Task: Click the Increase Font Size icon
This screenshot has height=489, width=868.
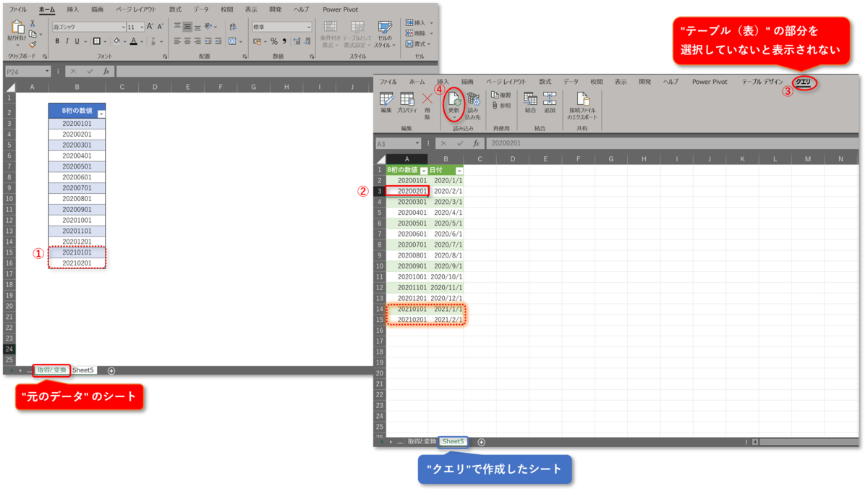Action: pos(150,27)
